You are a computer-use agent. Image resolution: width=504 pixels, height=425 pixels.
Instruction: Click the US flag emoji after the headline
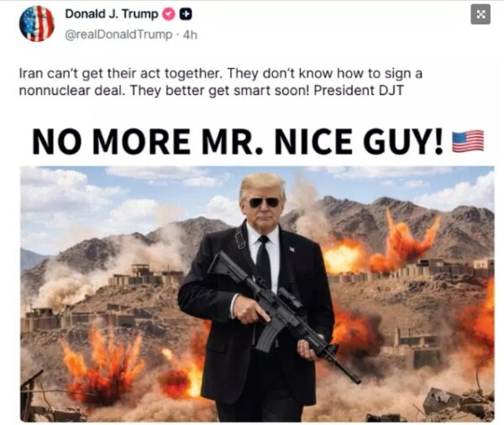pos(468,141)
